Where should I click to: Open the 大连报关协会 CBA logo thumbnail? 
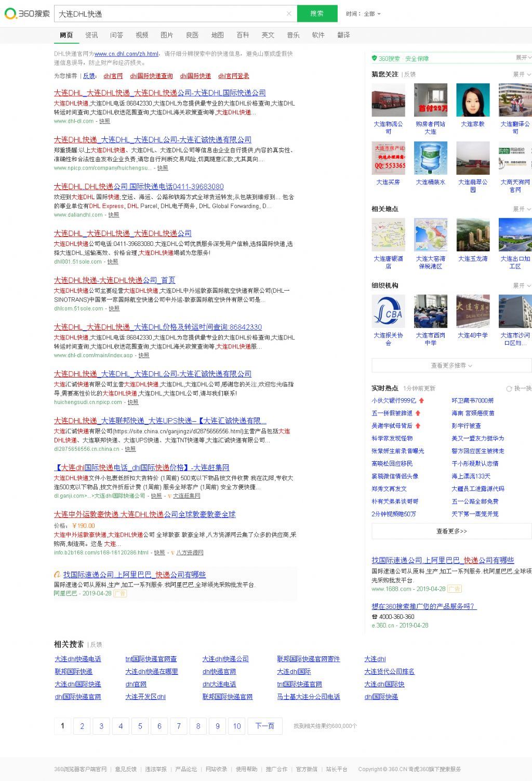click(388, 311)
